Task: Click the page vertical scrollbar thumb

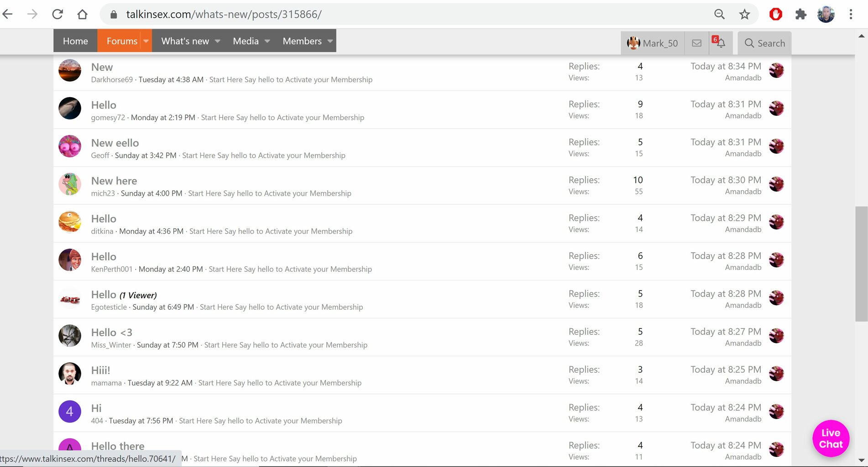Action: pyautogui.click(x=861, y=265)
